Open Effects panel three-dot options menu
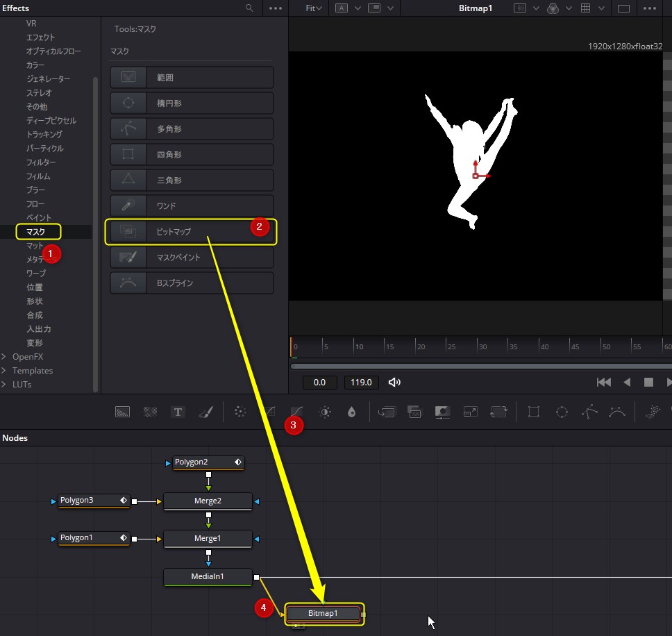 click(275, 8)
